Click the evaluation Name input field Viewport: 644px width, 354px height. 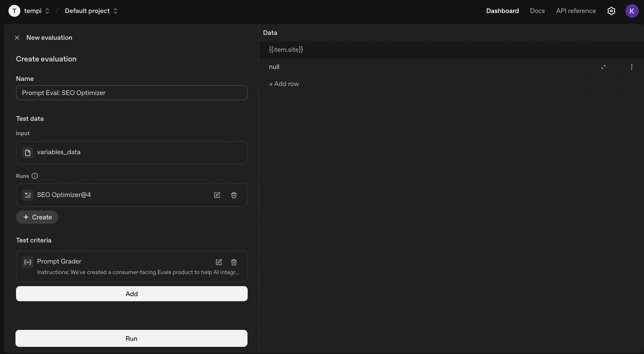131,93
